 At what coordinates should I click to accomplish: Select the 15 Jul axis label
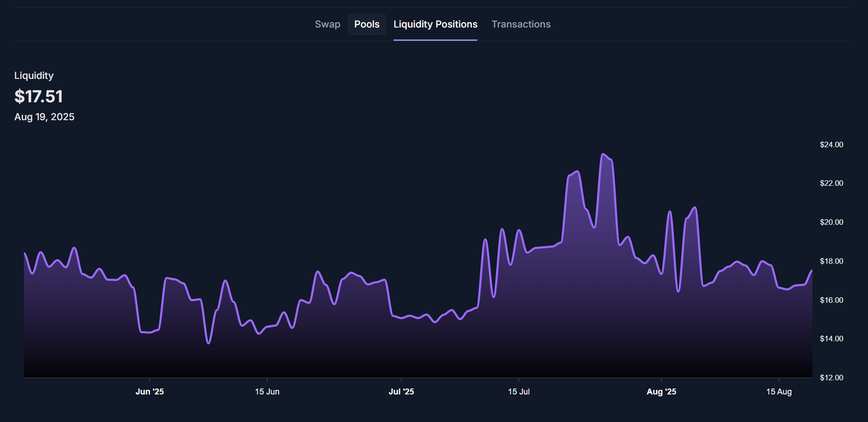519,392
